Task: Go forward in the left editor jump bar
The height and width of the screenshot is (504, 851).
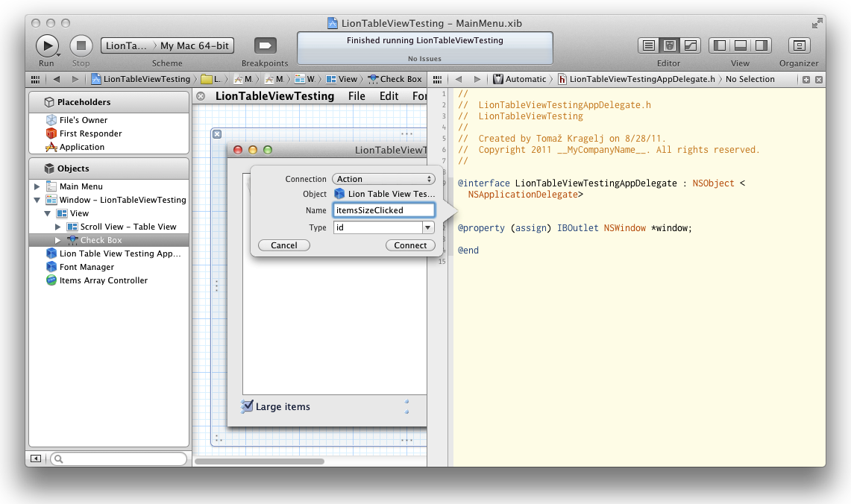Action: (75, 79)
